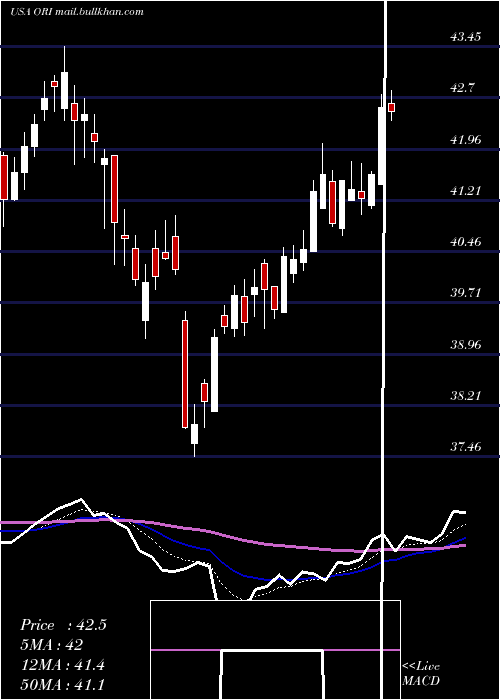
Task: Click the 37.46 price axis label
Action: click(x=466, y=446)
